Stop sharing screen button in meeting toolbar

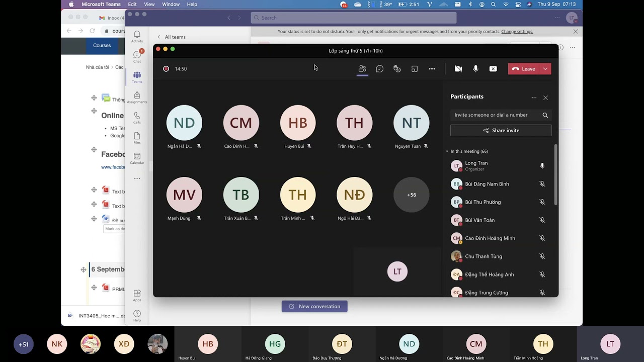(x=493, y=69)
